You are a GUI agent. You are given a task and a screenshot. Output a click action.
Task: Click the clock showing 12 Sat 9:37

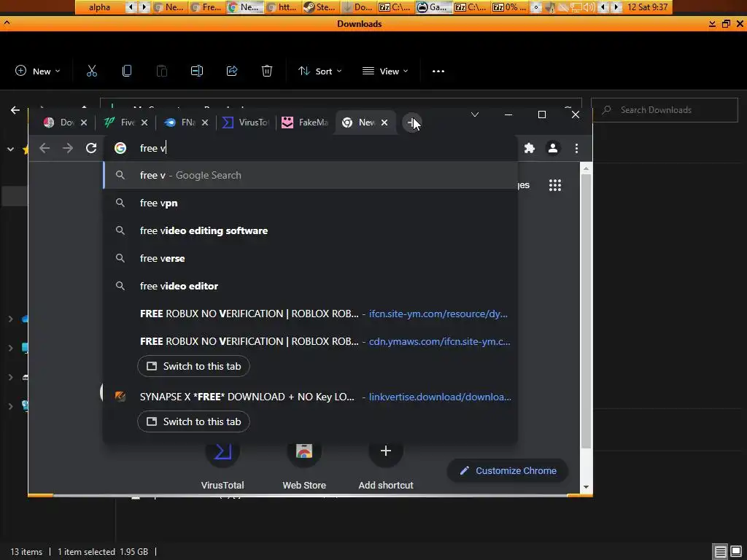(648, 7)
